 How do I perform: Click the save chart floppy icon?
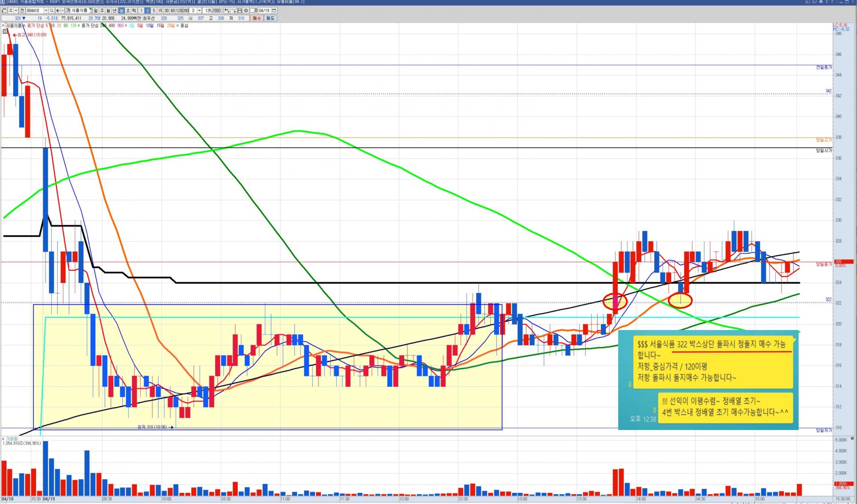(x=239, y=11)
